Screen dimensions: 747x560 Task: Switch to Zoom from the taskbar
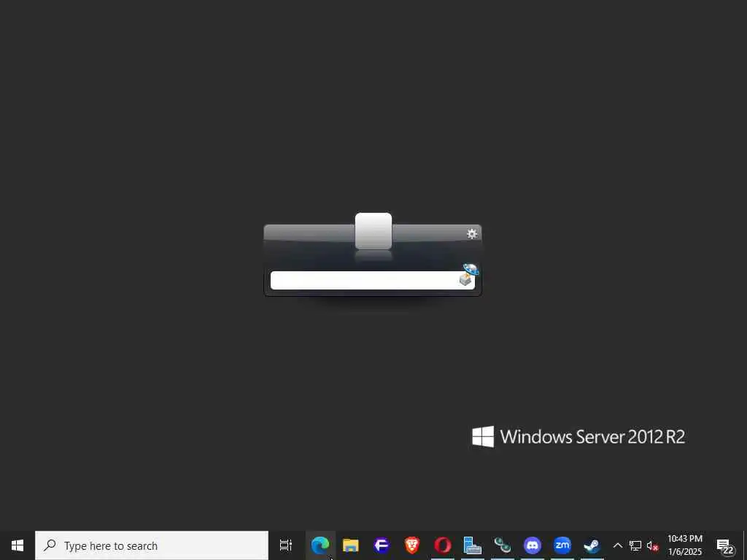coord(562,545)
